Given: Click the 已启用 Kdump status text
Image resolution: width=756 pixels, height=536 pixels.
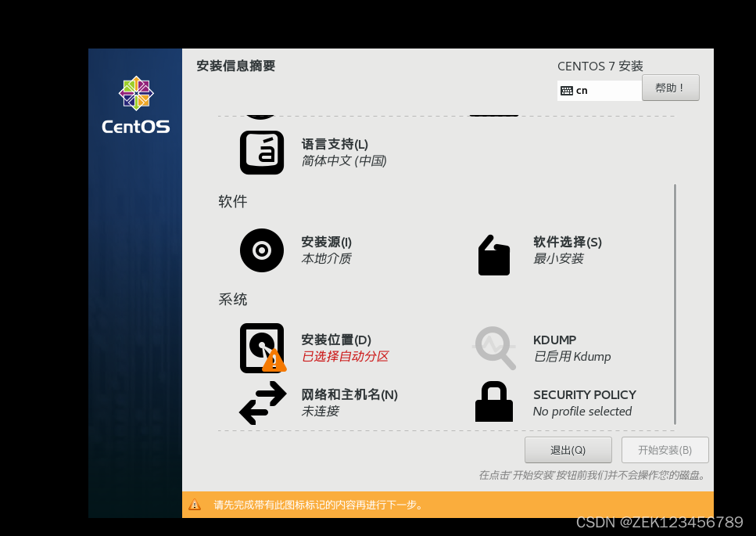Looking at the screenshot, I should coord(572,357).
